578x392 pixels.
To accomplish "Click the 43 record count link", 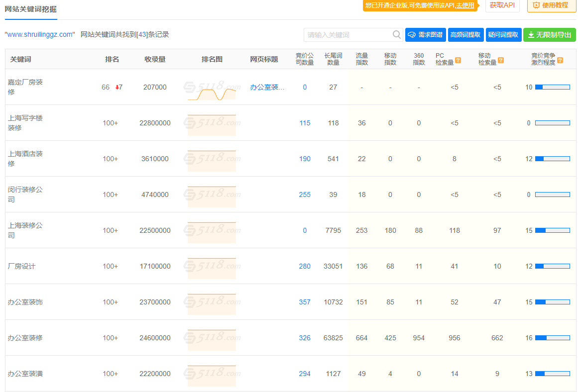I will 142,35.
